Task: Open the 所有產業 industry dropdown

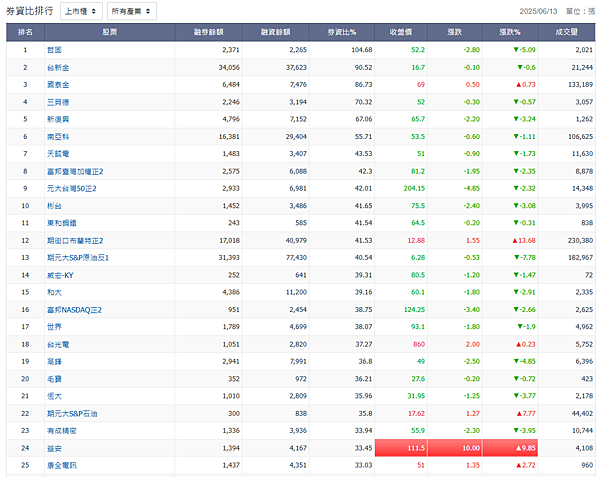Action: (132, 11)
